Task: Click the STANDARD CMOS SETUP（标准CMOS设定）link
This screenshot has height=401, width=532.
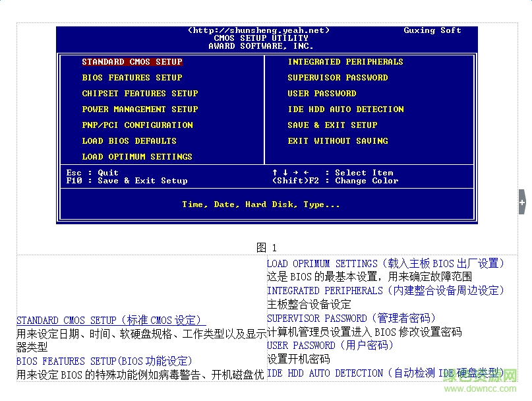Action: (109, 320)
